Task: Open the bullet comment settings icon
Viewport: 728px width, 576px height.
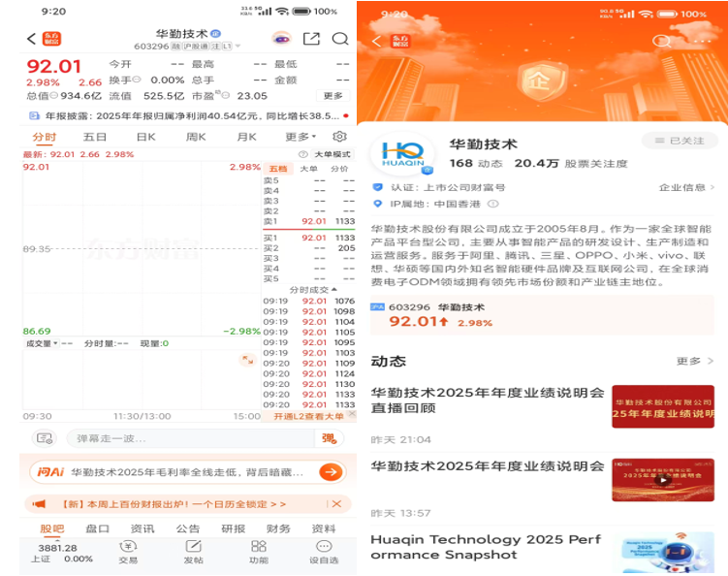Action: pos(45,438)
